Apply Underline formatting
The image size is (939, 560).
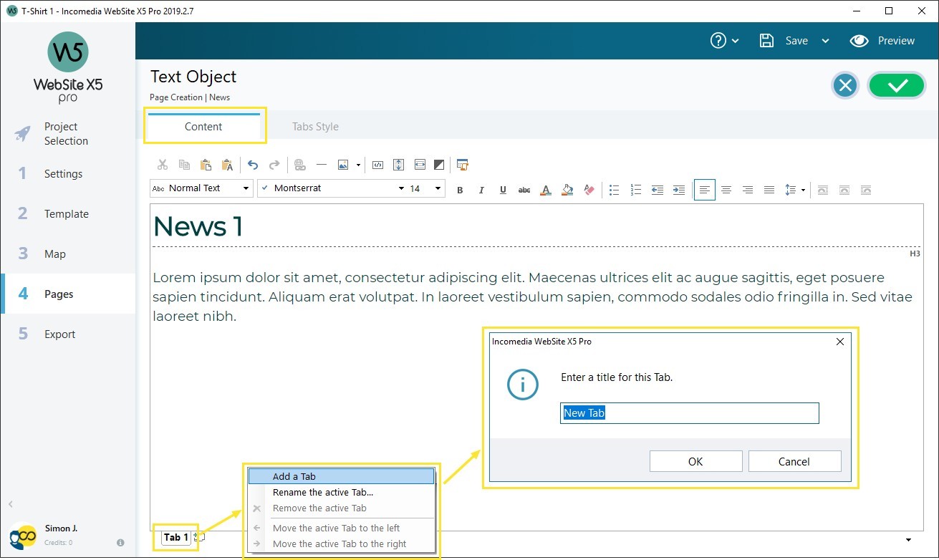503,190
